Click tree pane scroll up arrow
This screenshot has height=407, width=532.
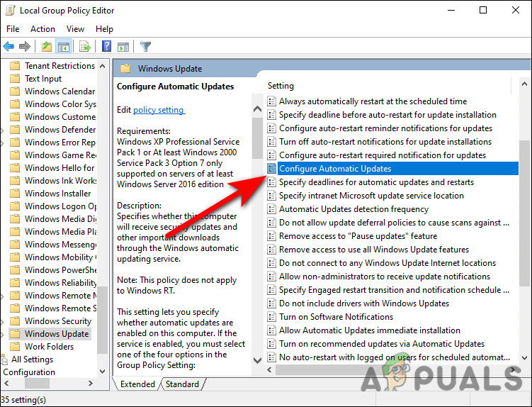[x=103, y=66]
